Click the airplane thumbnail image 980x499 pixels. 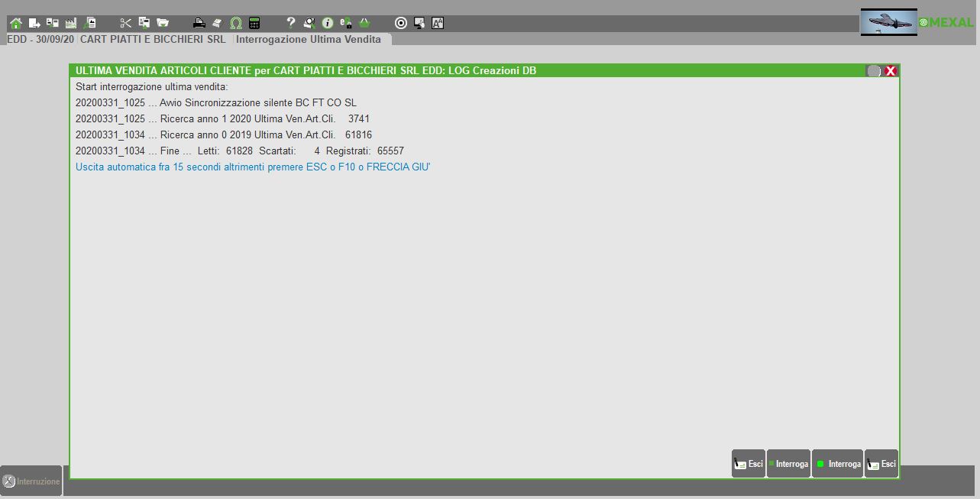pyautogui.click(x=888, y=22)
